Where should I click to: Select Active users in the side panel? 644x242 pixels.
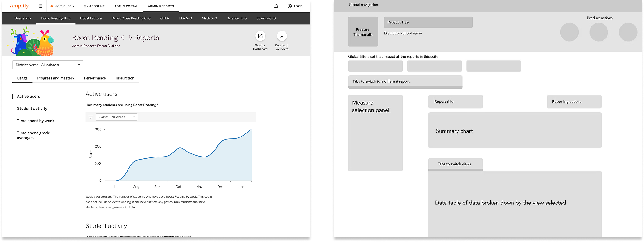[28, 97]
